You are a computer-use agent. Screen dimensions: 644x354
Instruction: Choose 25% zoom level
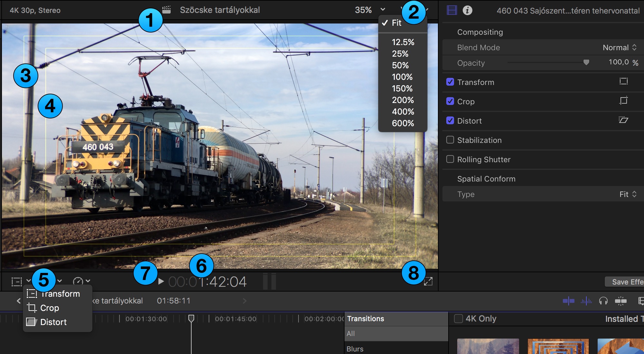pos(402,54)
